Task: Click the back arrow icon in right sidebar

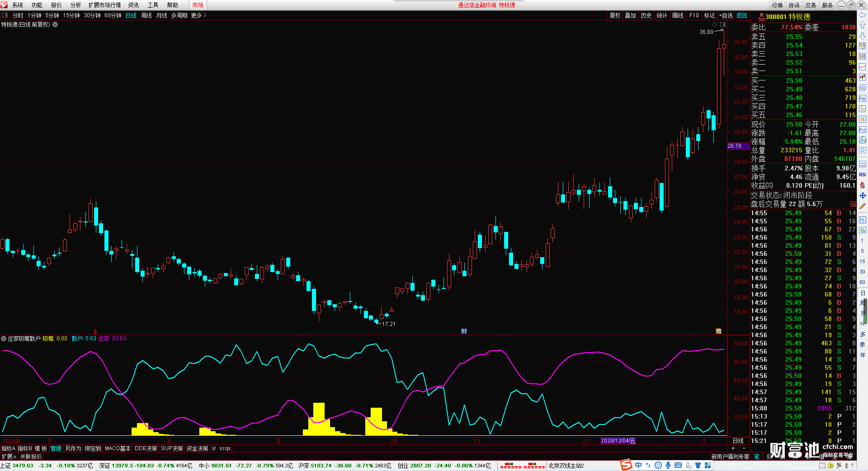Action: [x=862, y=15]
